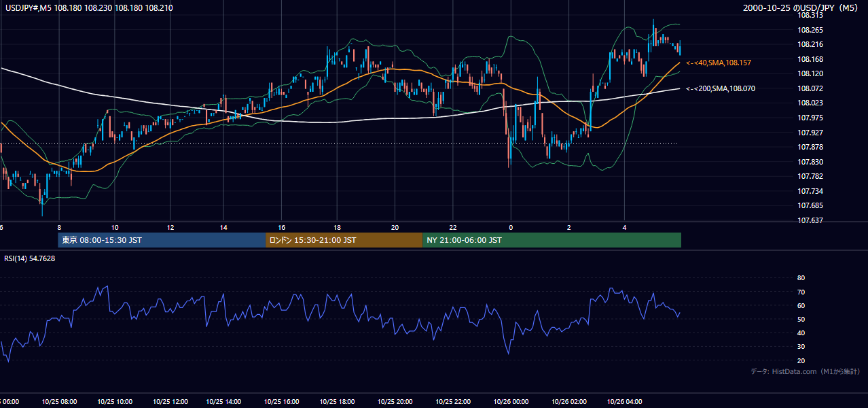868x408 pixels.
Task: Click the 10/26 04:00 time axis label
Action: (624, 402)
